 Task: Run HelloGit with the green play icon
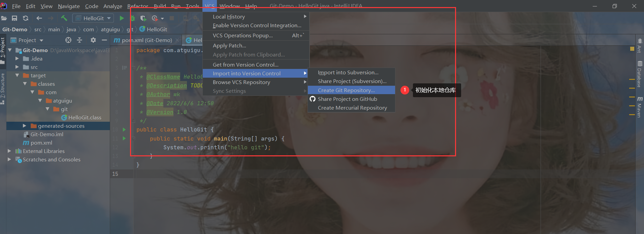tap(122, 18)
